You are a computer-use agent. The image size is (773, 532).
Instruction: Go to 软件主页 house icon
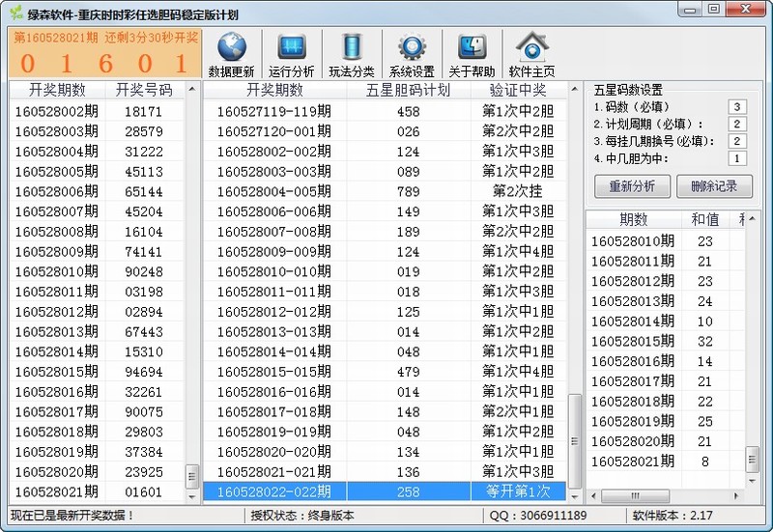click(x=531, y=47)
